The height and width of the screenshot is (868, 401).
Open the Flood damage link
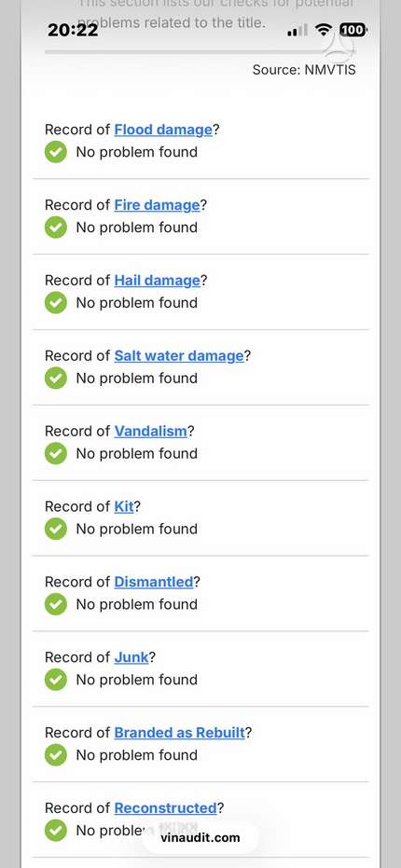coord(163,130)
